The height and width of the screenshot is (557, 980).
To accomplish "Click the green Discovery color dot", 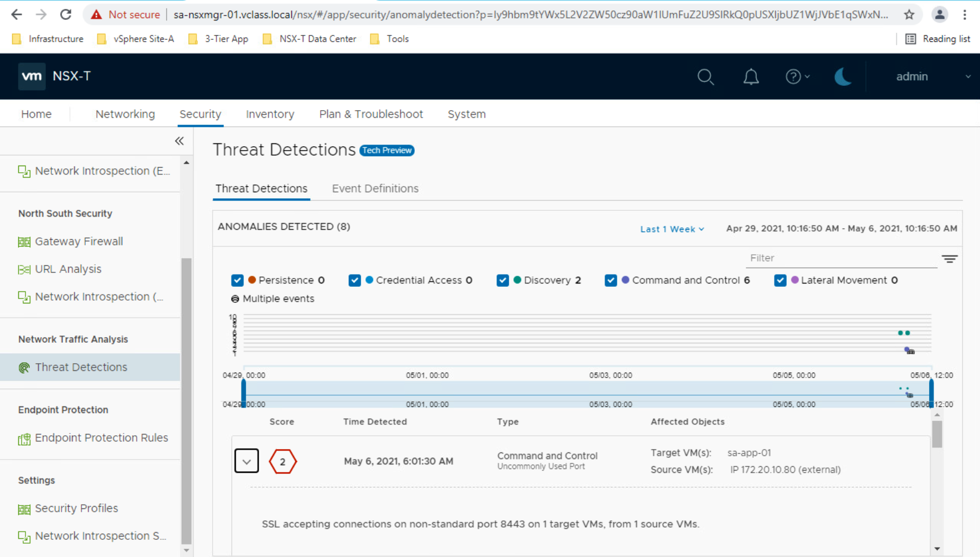I will pos(517,280).
